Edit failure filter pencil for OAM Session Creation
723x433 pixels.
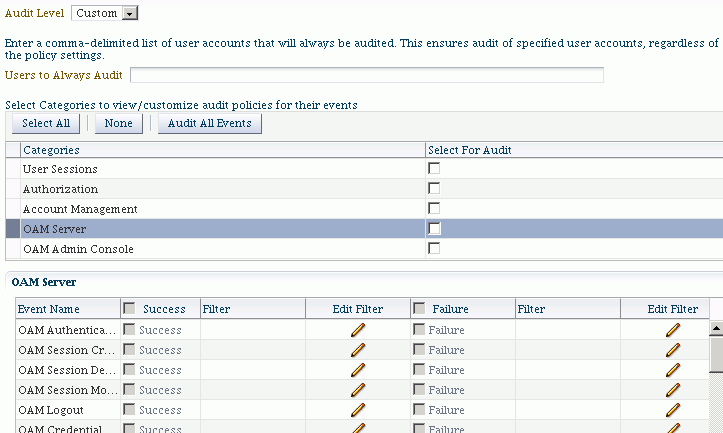point(673,350)
